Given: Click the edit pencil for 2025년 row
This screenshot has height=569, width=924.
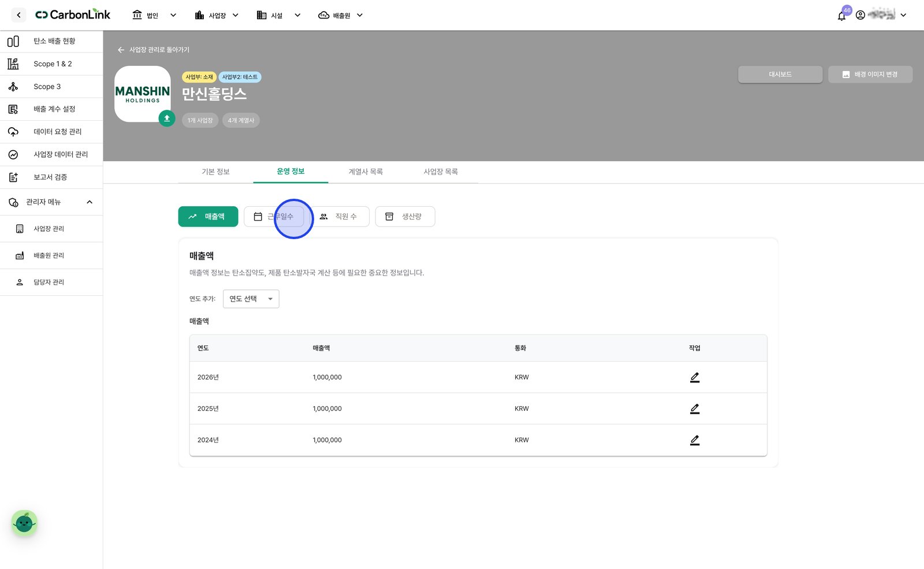Looking at the screenshot, I should click(695, 408).
